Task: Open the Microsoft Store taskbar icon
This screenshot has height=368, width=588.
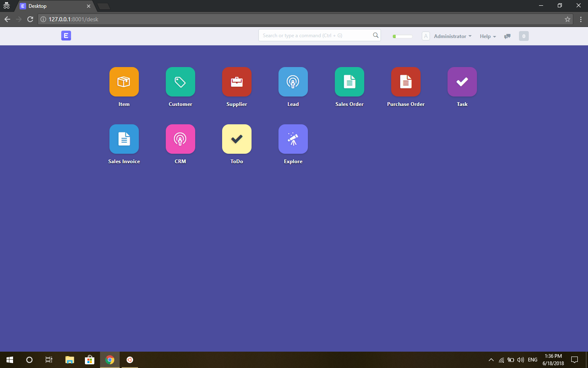Action: point(89,360)
